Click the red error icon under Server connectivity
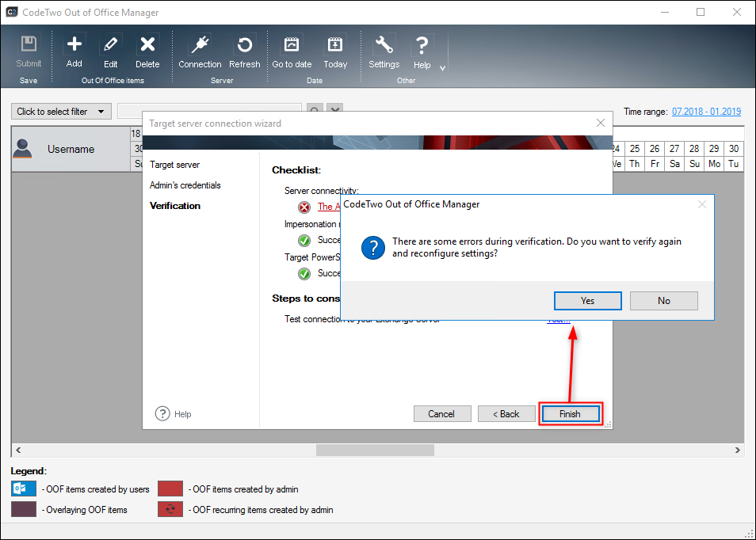 click(x=304, y=207)
